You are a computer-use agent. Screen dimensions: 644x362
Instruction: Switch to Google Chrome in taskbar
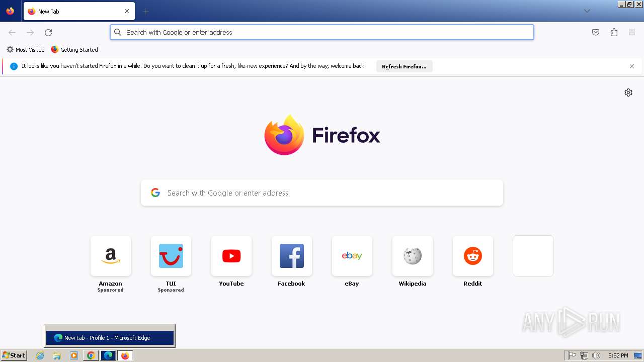[91, 355]
